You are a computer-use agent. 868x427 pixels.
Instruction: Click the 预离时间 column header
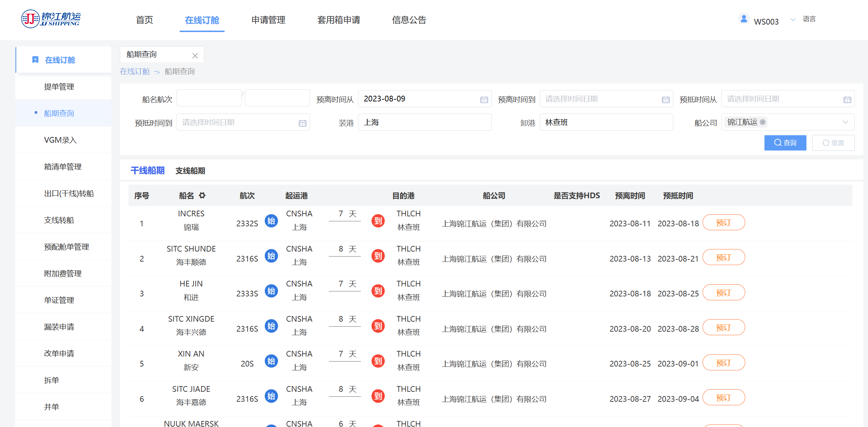tap(630, 195)
